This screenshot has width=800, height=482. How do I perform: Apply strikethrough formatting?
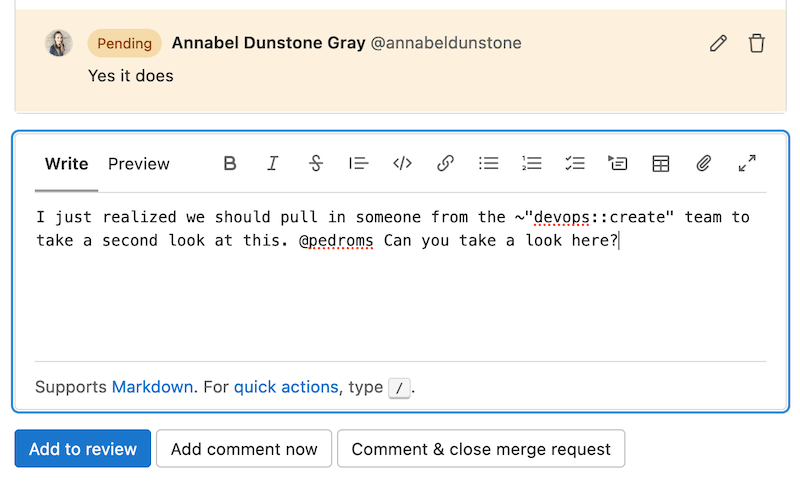click(316, 164)
